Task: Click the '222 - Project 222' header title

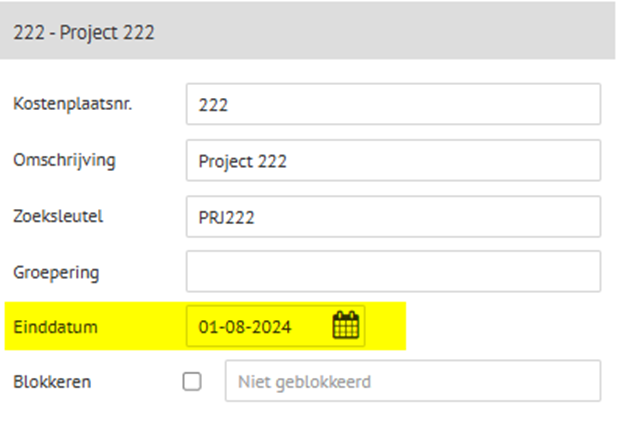Action: [x=84, y=32]
